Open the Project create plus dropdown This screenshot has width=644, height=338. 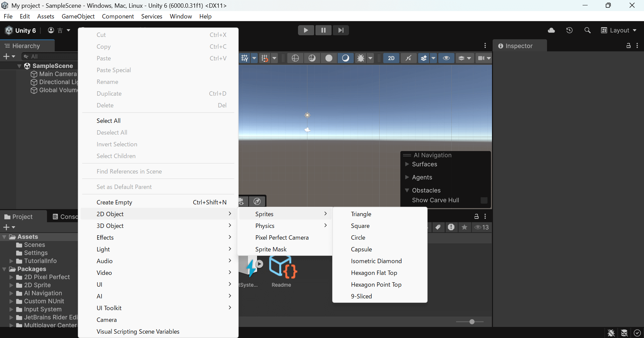[9, 227]
